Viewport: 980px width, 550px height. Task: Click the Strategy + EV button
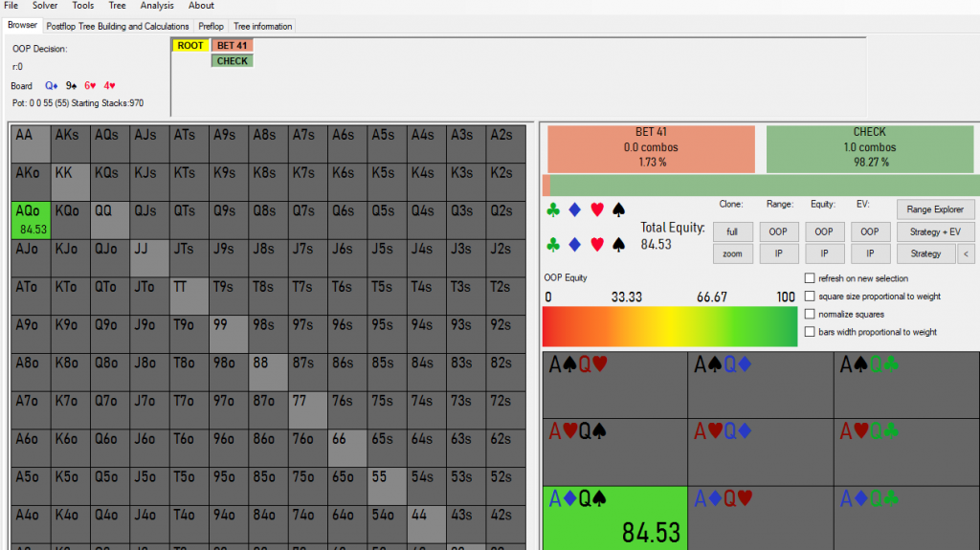(x=935, y=231)
